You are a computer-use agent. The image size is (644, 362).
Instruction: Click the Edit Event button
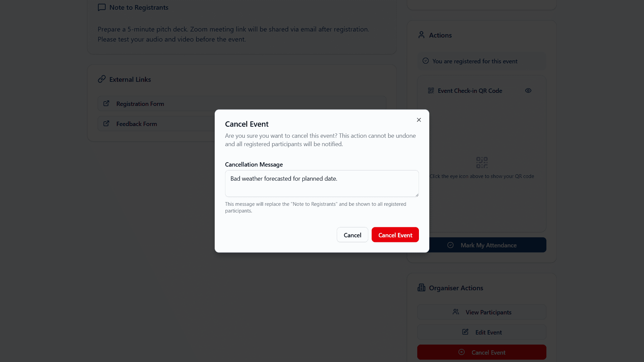coord(482,332)
